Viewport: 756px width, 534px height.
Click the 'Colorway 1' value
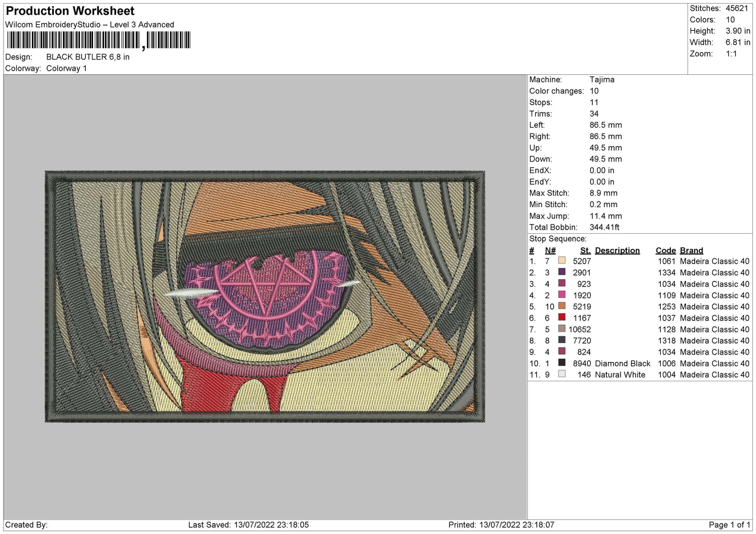click(66, 69)
